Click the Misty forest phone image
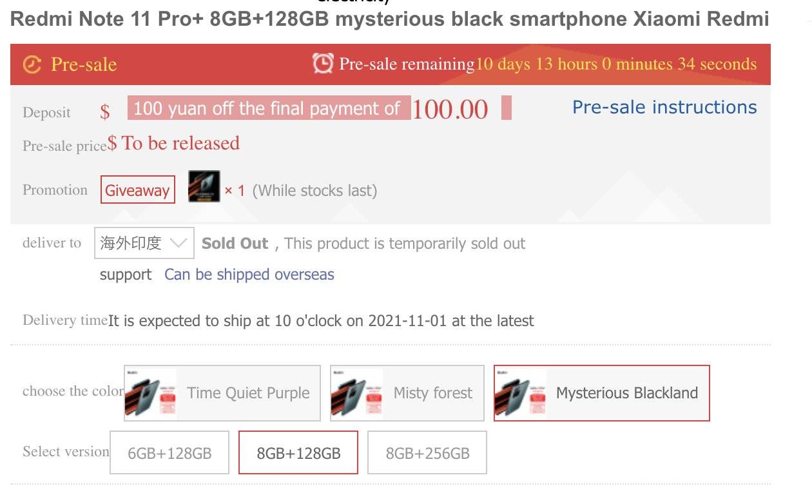The width and height of the screenshot is (812, 504). (357, 393)
